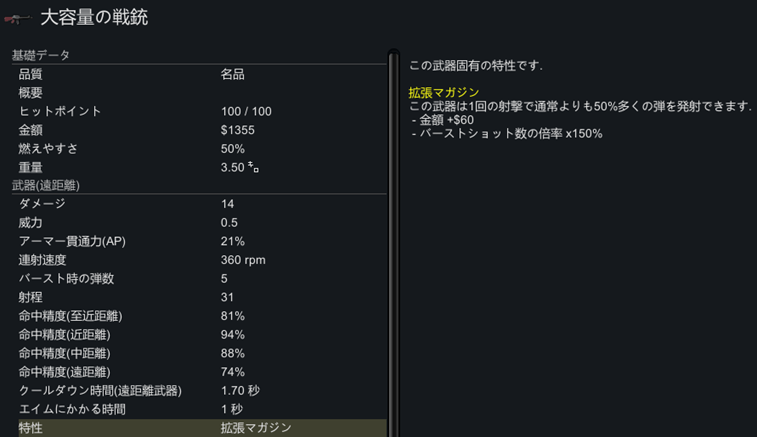
Task: Click the ヒットポイント row
Action: [202, 112]
